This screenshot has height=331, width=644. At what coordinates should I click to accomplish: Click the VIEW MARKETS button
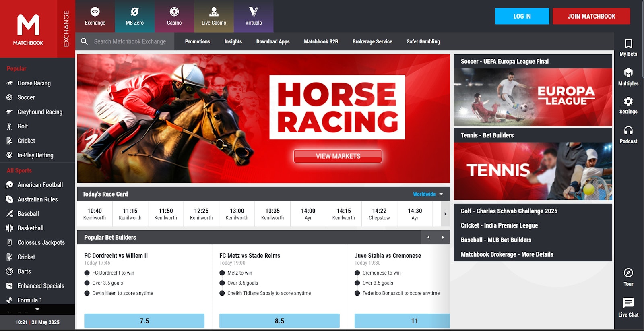(338, 156)
